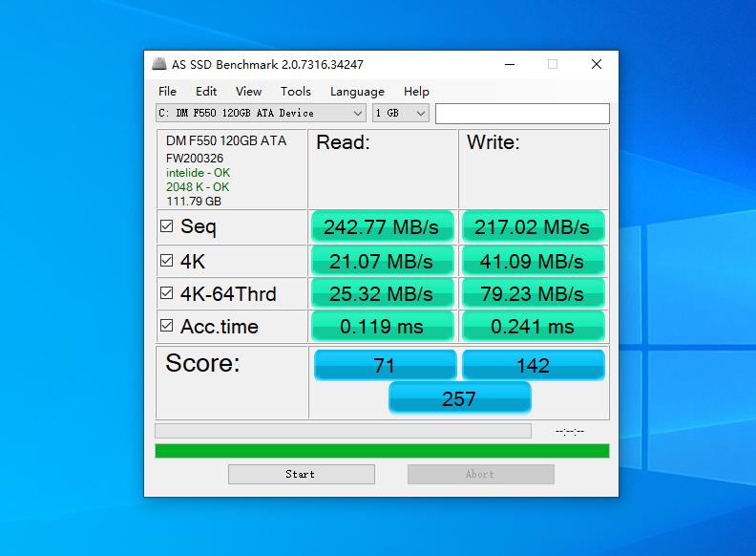756x556 pixels.
Task: Click the empty text field beside test size
Action: [x=522, y=114]
